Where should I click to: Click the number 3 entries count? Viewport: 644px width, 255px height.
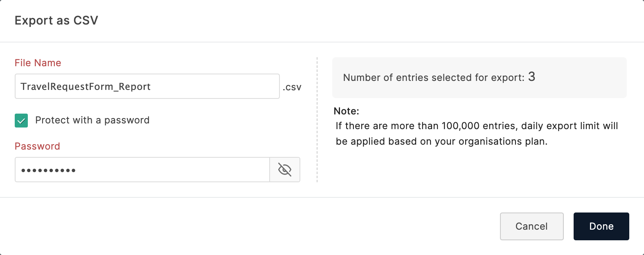532,77
